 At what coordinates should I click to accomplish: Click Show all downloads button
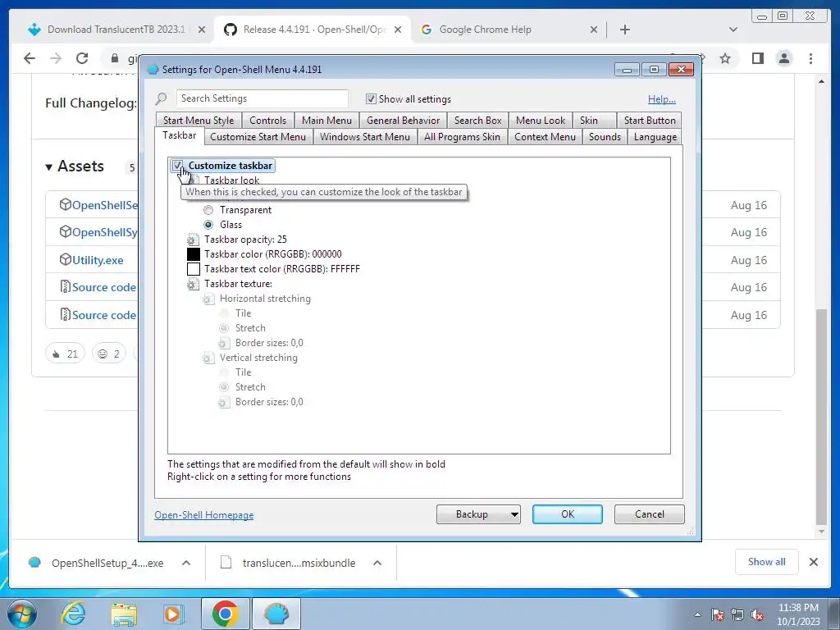pyautogui.click(x=767, y=562)
